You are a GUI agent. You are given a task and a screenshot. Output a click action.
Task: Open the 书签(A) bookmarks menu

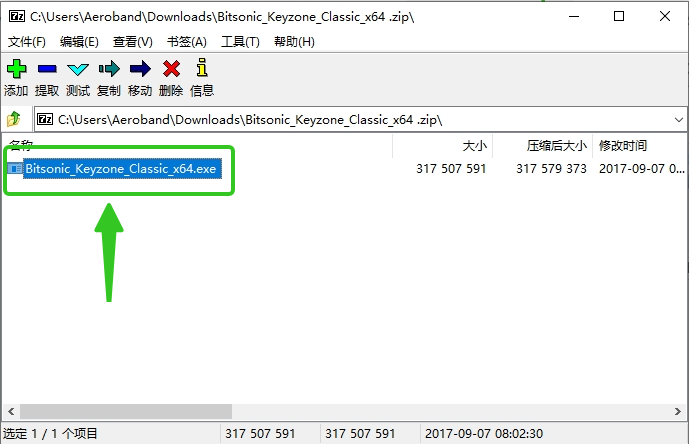[187, 42]
